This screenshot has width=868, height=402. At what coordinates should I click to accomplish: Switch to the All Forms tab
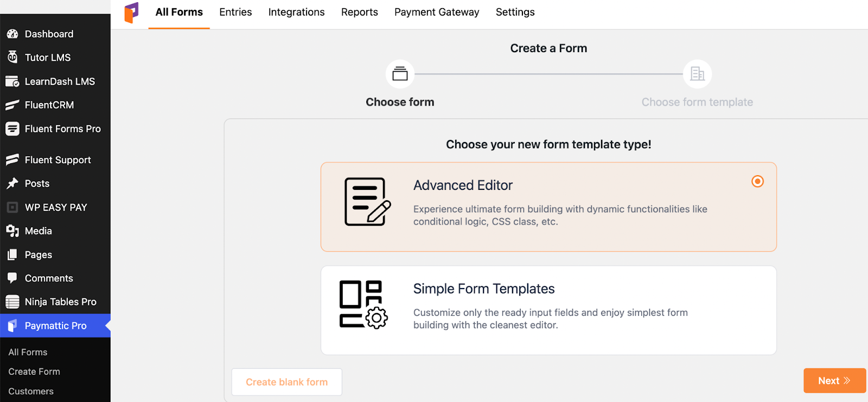179,12
